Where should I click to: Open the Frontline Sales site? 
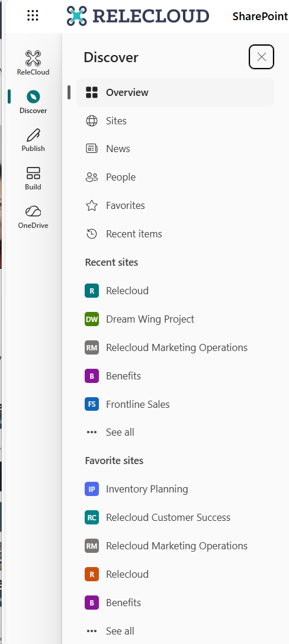click(175, 404)
